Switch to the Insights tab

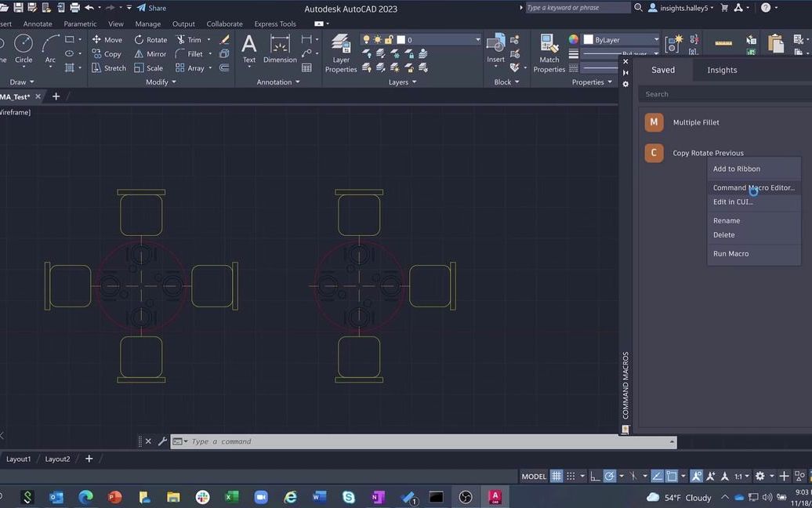point(721,70)
